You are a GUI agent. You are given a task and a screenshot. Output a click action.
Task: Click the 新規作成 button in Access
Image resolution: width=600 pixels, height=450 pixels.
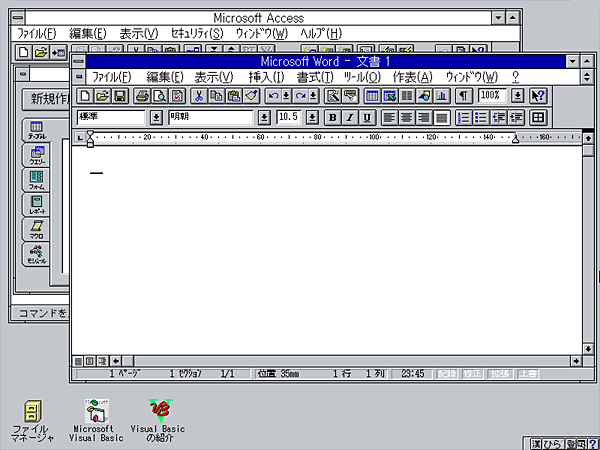(47, 99)
